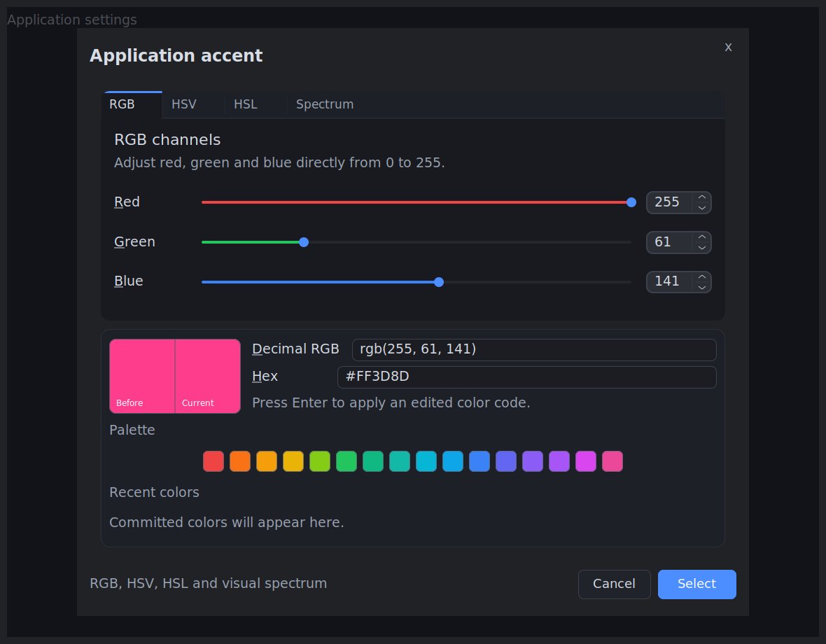
Task: Pick the blue palette swatch
Action: pos(479,461)
